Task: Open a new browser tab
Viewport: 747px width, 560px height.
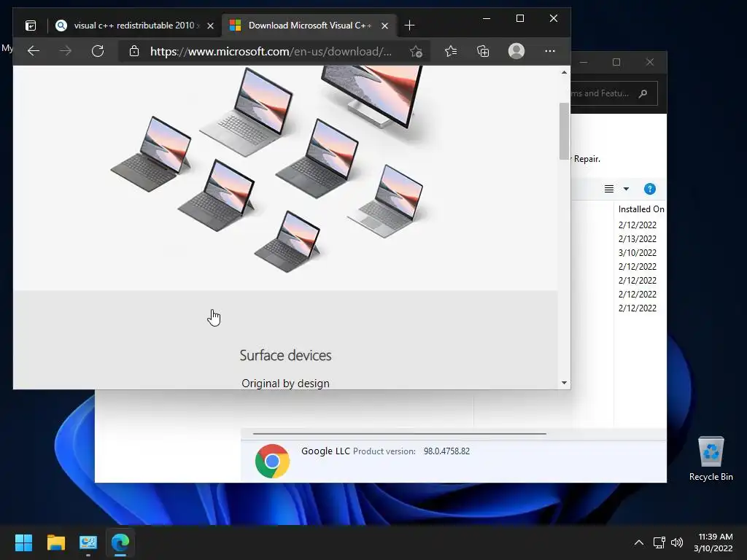Action: click(409, 26)
